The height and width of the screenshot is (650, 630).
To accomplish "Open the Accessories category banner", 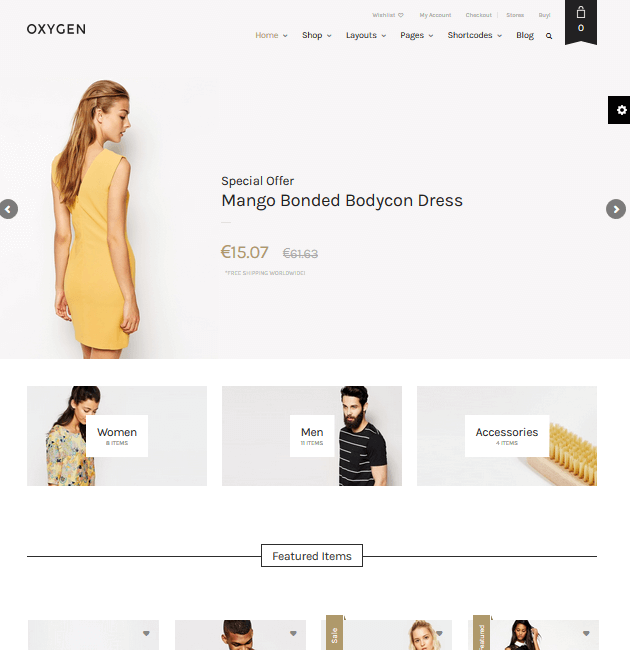I will (x=507, y=436).
